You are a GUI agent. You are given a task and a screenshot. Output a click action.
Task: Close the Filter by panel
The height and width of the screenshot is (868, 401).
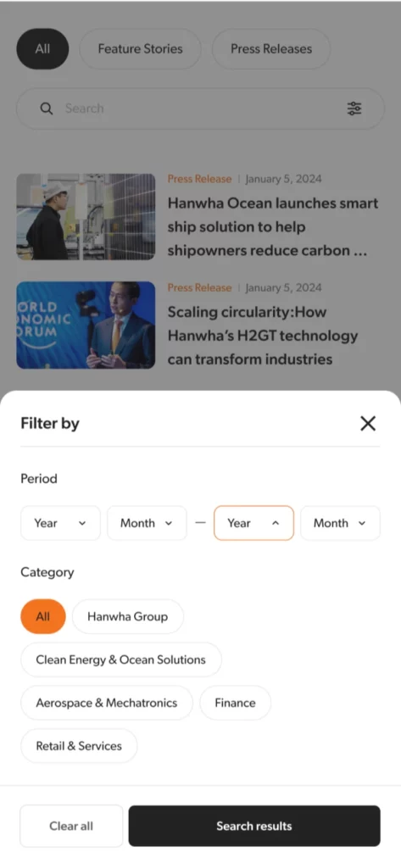(x=368, y=424)
